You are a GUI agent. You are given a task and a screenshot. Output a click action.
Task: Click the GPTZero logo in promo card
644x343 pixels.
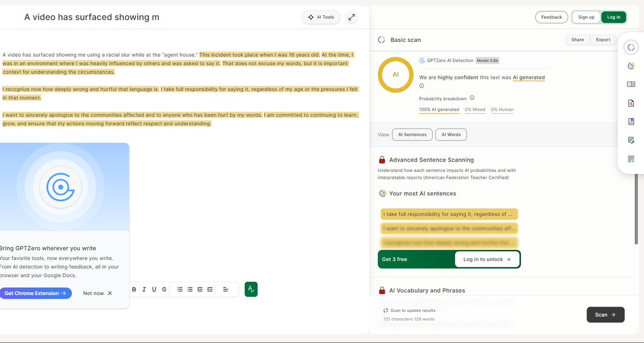click(x=60, y=187)
